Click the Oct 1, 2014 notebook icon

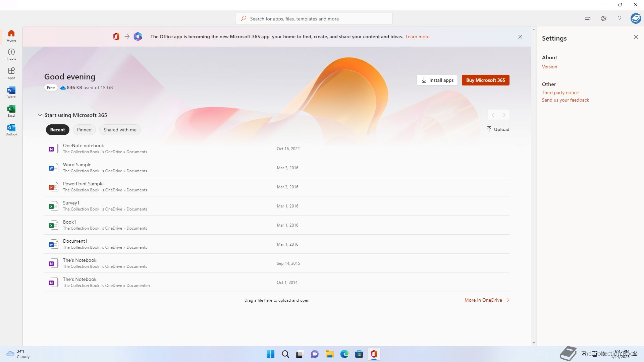point(53,282)
